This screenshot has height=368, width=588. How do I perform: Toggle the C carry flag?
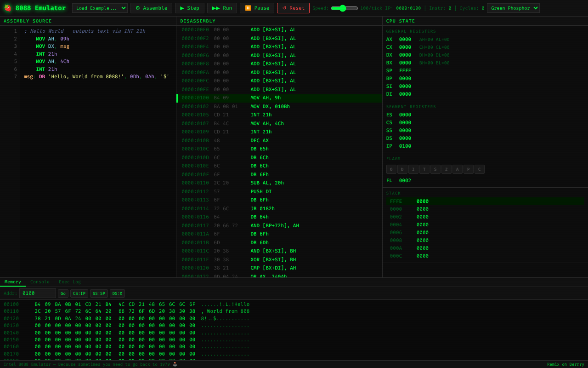tap(480, 169)
